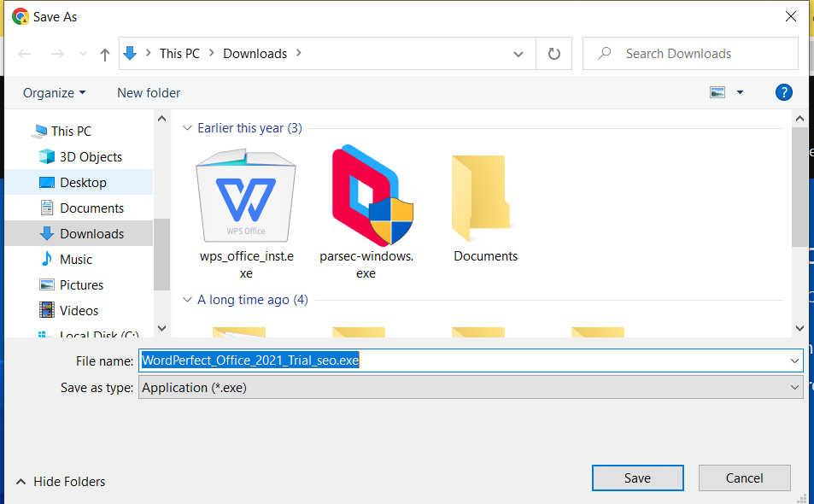This screenshot has height=504, width=814.
Task: Click the forward navigation arrow
Action: (56, 53)
